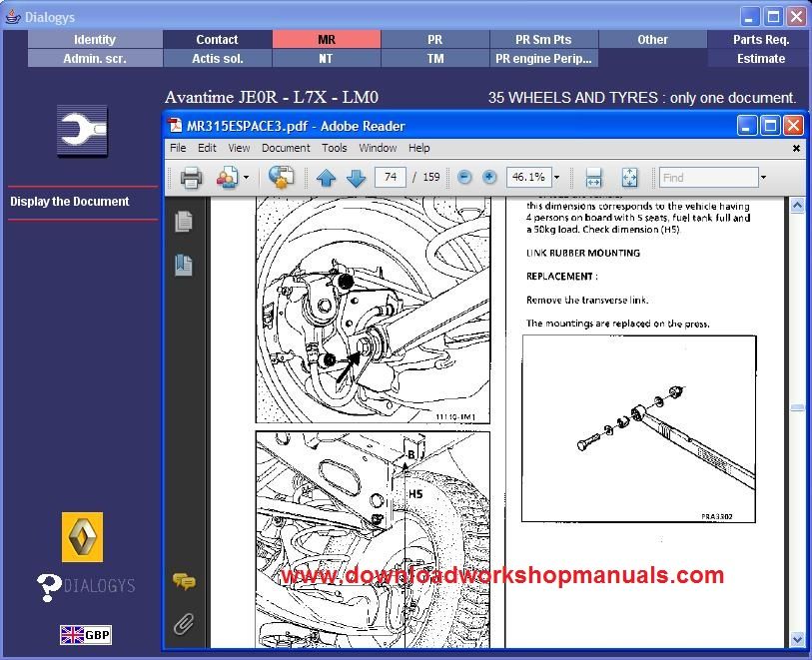Click the 'Remove the transverse link.' line

pyautogui.click(x=587, y=300)
